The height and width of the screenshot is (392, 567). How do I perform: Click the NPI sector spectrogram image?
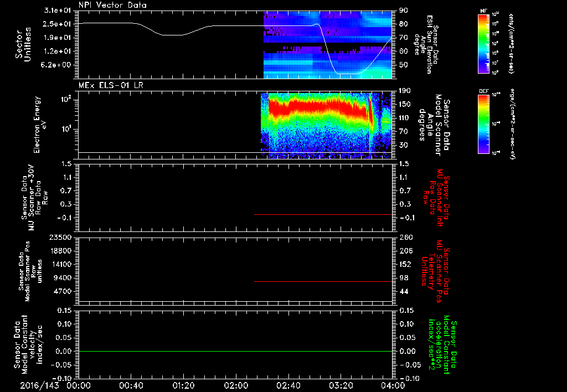tap(328, 45)
